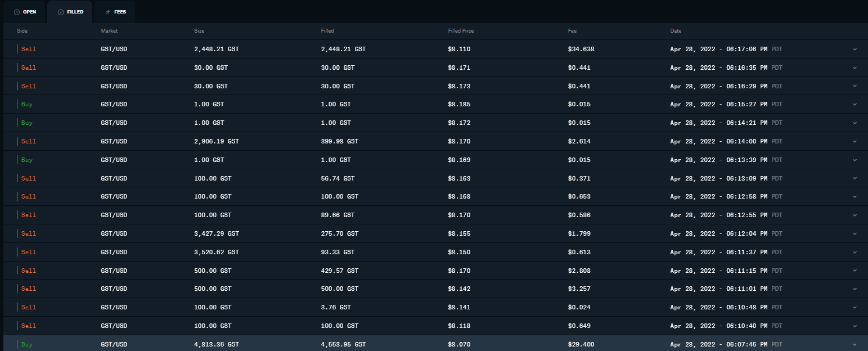Expand the 06:17:06 PM sell order row
The image size is (868, 351).
point(854,49)
